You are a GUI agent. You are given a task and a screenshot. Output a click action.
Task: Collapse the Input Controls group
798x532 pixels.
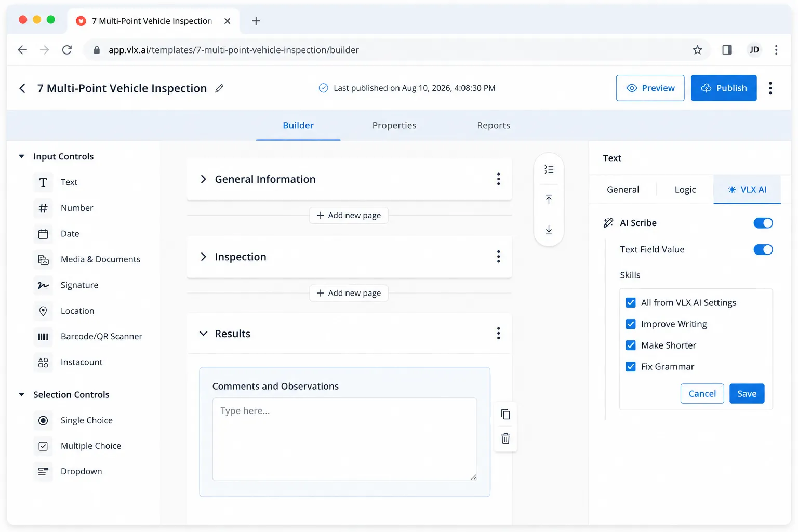(x=21, y=156)
